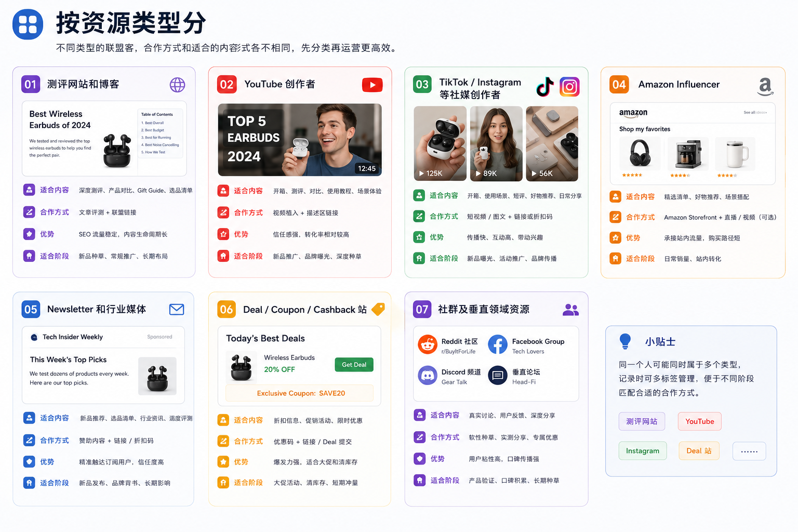This screenshot has height=532, width=798.
Task: Click the white tumbler product thumbnail
Action: (736, 154)
